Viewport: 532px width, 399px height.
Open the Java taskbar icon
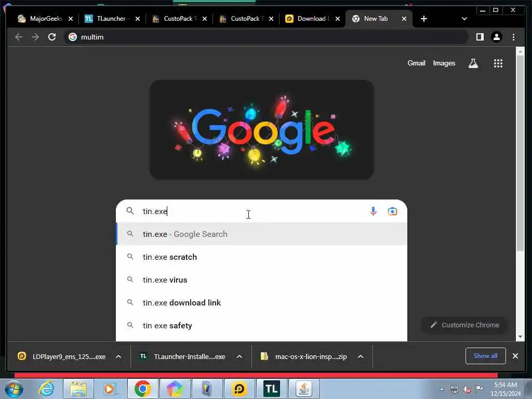pyautogui.click(x=303, y=389)
